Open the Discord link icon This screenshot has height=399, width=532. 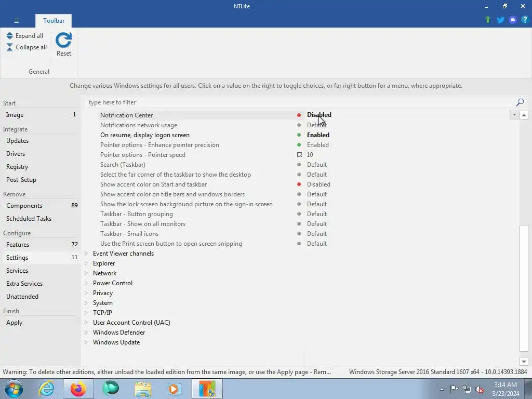click(x=513, y=20)
